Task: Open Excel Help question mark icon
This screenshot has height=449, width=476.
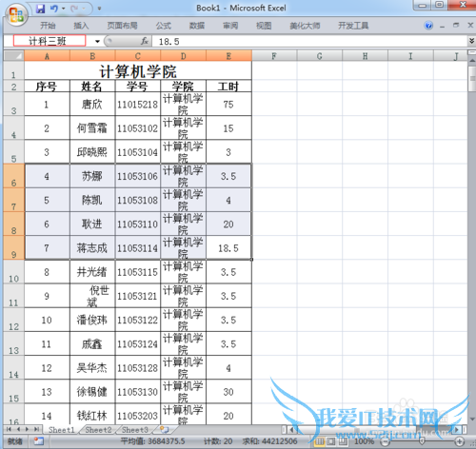Action: tap(428, 26)
